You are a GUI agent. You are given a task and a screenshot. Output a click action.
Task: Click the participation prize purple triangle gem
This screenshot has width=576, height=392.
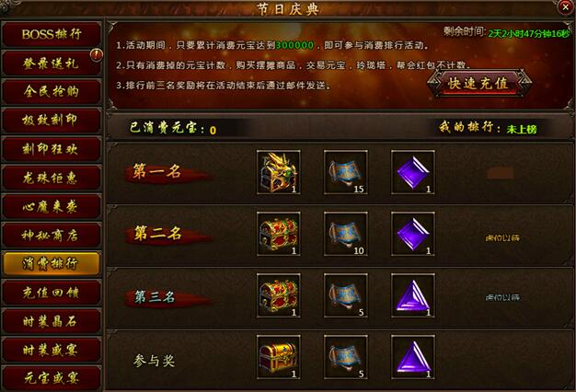coord(413,357)
